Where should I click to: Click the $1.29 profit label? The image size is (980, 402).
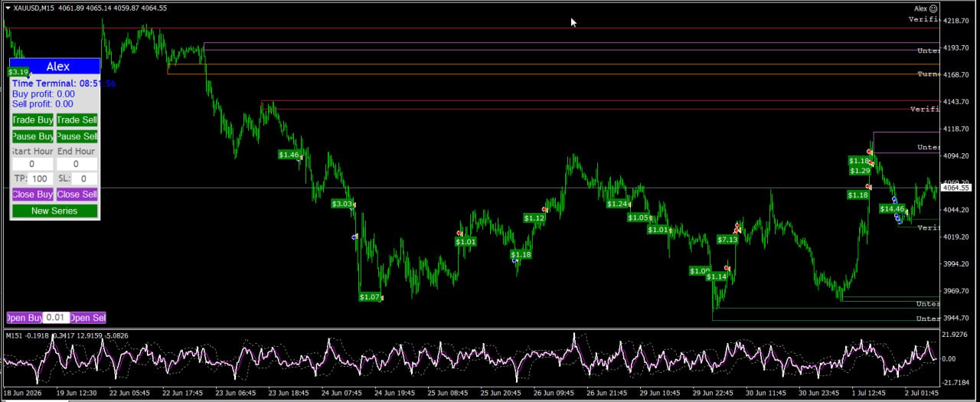point(860,171)
